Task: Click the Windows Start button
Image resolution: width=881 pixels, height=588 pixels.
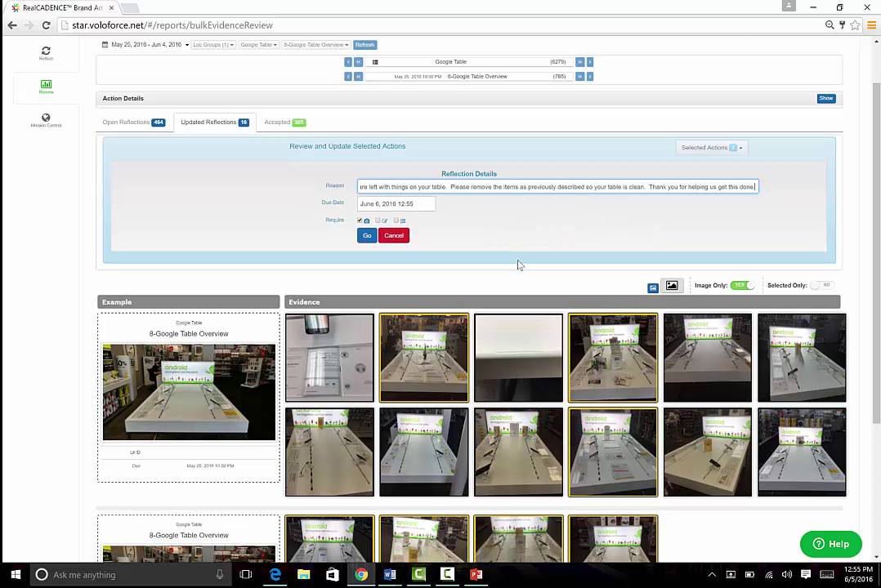Action: point(16,574)
